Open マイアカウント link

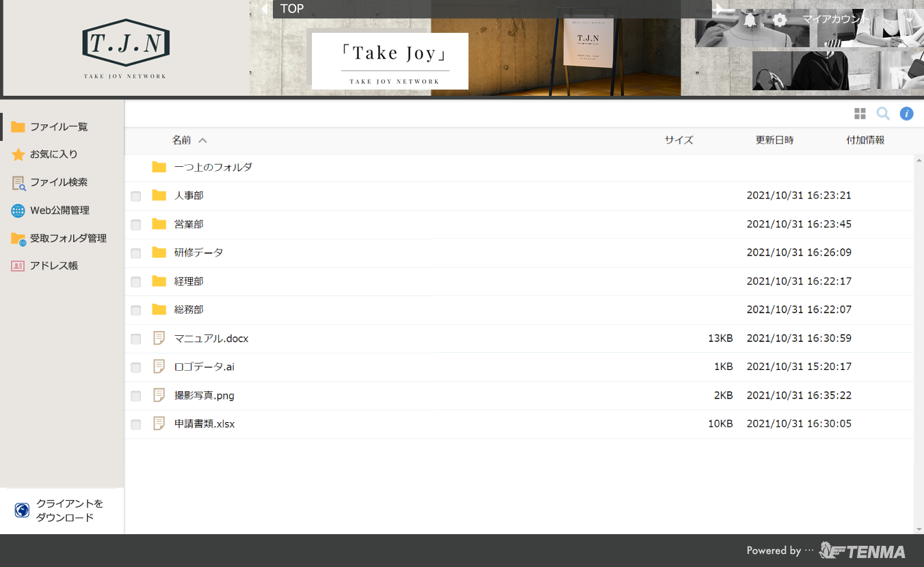[836, 19]
